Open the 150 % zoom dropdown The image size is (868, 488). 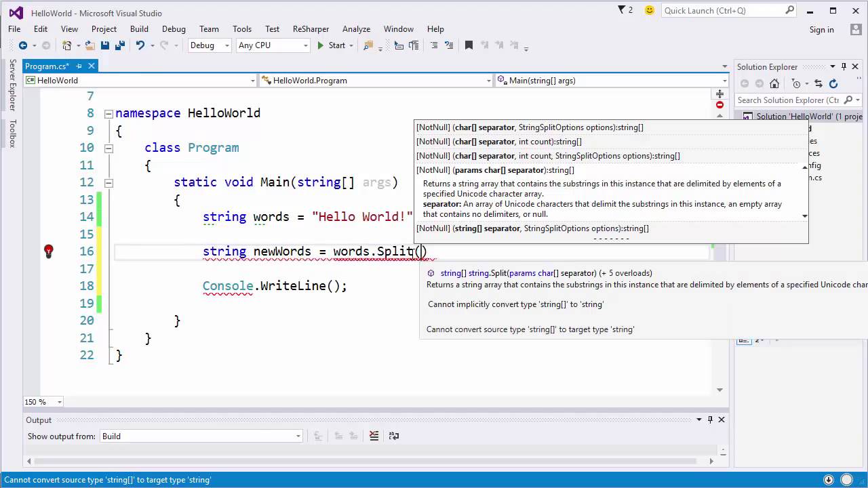[x=43, y=402]
